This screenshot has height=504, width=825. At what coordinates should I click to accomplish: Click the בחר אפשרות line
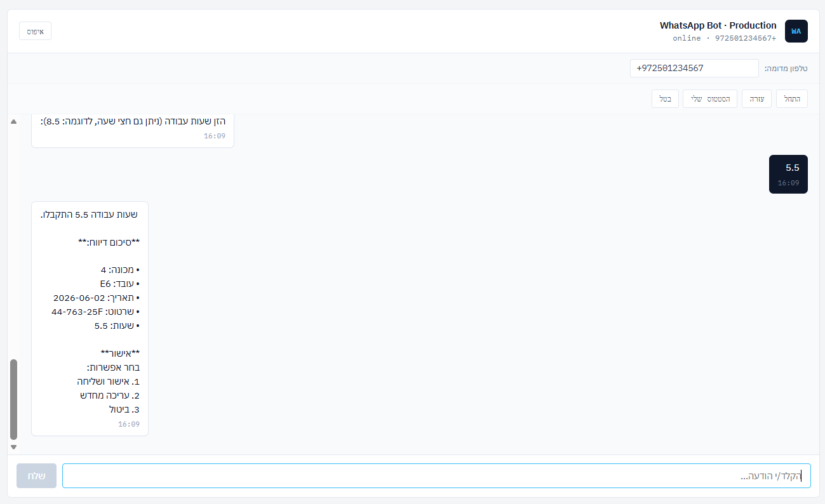coord(113,368)
